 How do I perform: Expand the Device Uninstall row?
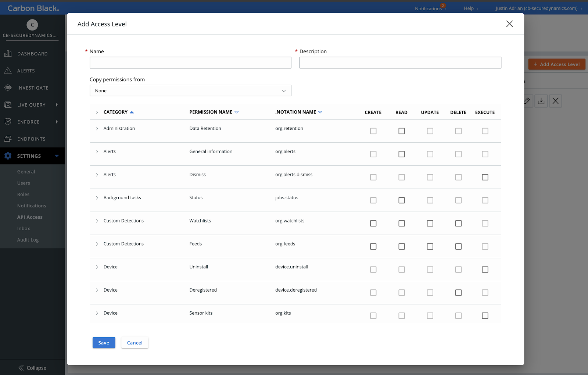pos(97,267)
